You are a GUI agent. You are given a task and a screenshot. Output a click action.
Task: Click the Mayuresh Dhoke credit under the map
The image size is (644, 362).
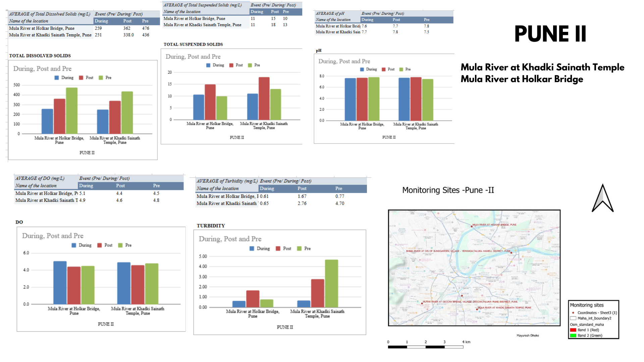[x=528, y=336]
